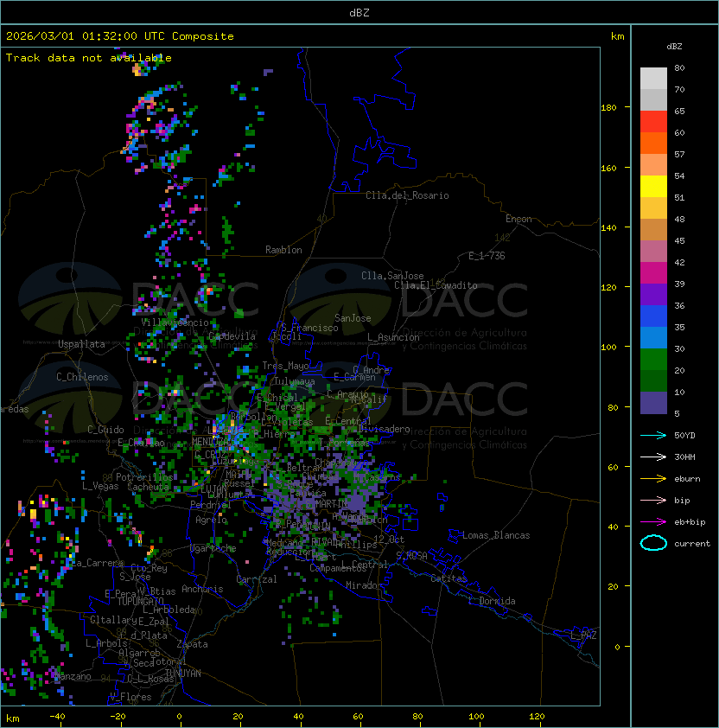Select the light blue 30–35 dBZ swatch
Viewport: 719px width, 728px height.
tap(653, 338)
